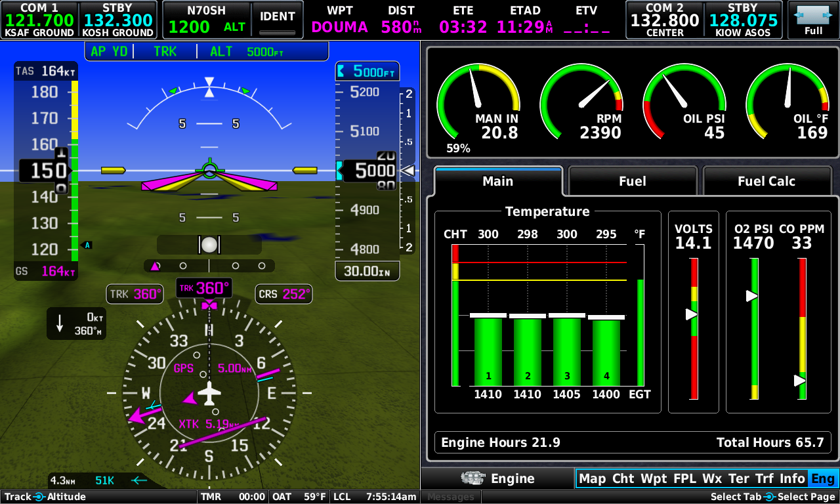Select the FPL page shortcut

686,478
